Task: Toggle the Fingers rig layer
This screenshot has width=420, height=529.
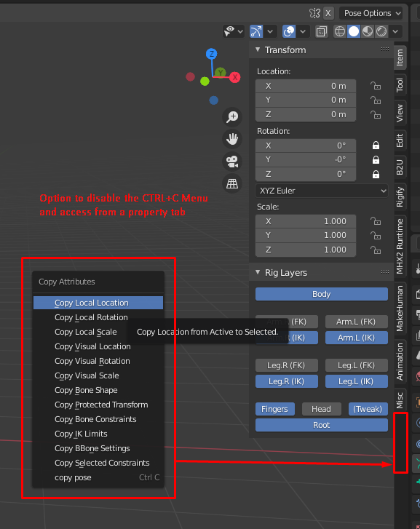Action: [x=275, y=409]
